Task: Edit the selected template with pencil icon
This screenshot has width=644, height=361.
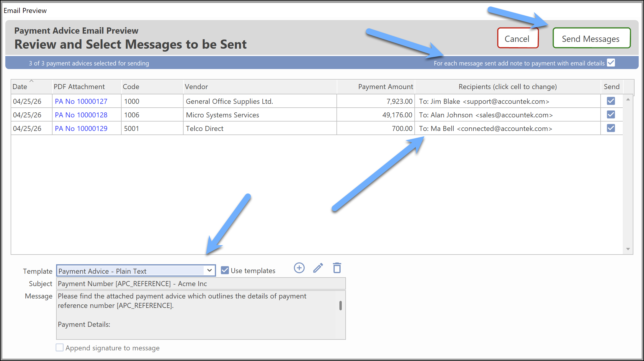Action: (x=318, y=268)
